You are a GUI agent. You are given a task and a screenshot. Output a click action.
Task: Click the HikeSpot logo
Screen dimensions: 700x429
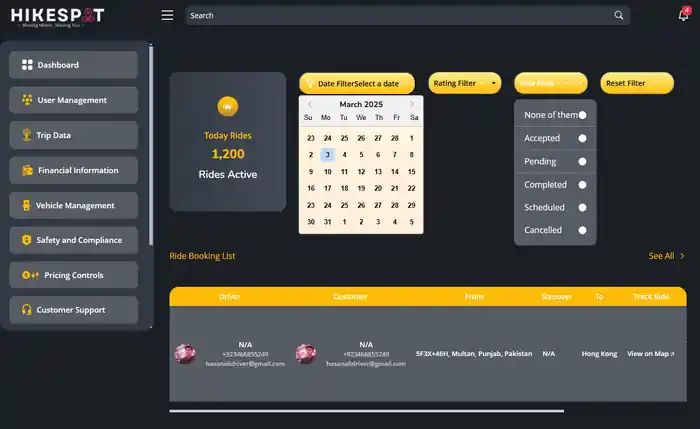click(57, 16)
